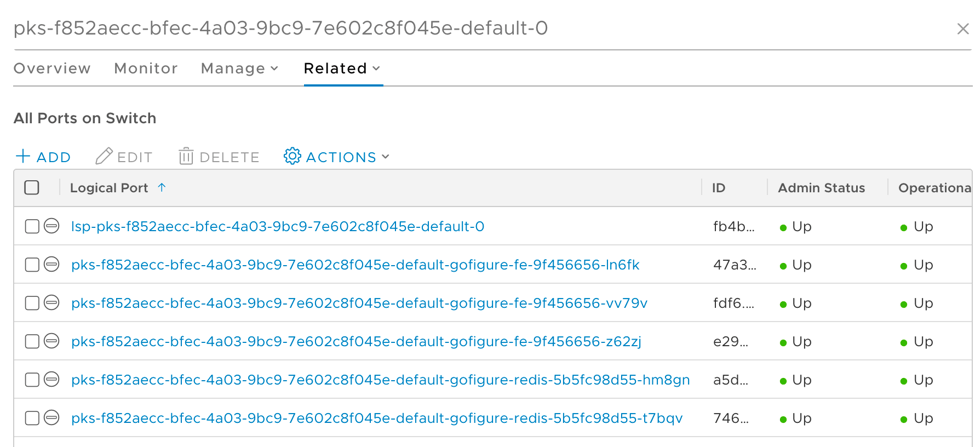Switch to the Overview tab

tap(52, 68)
